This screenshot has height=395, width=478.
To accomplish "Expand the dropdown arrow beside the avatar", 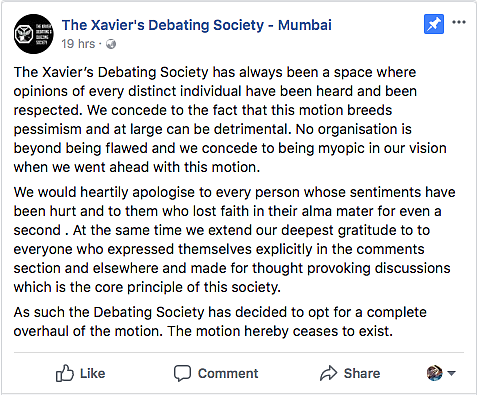I will click(x=451, y=373).
